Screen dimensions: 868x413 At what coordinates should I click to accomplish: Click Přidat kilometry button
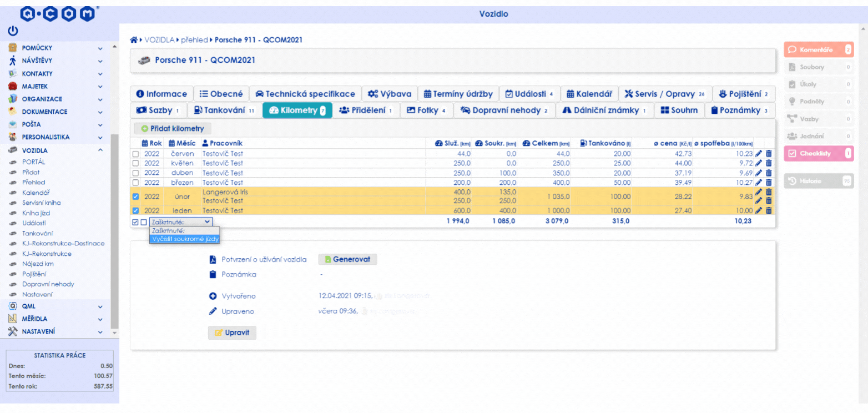173,128
